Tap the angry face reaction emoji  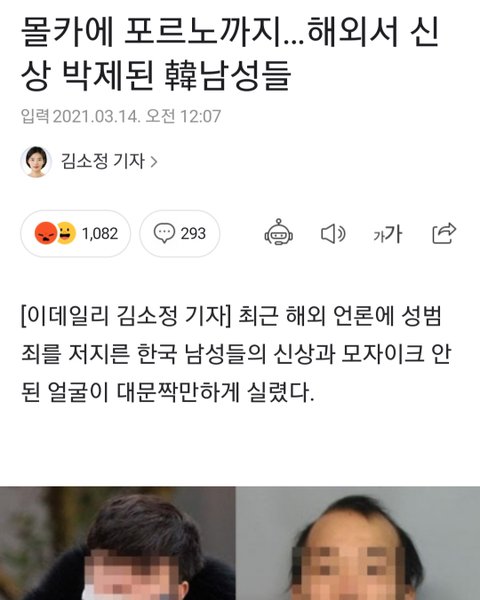coord(46,233)
